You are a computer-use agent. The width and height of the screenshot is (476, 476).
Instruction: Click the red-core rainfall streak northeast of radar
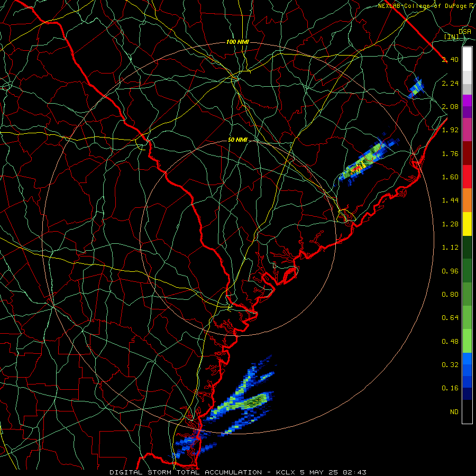pos(367,160)
